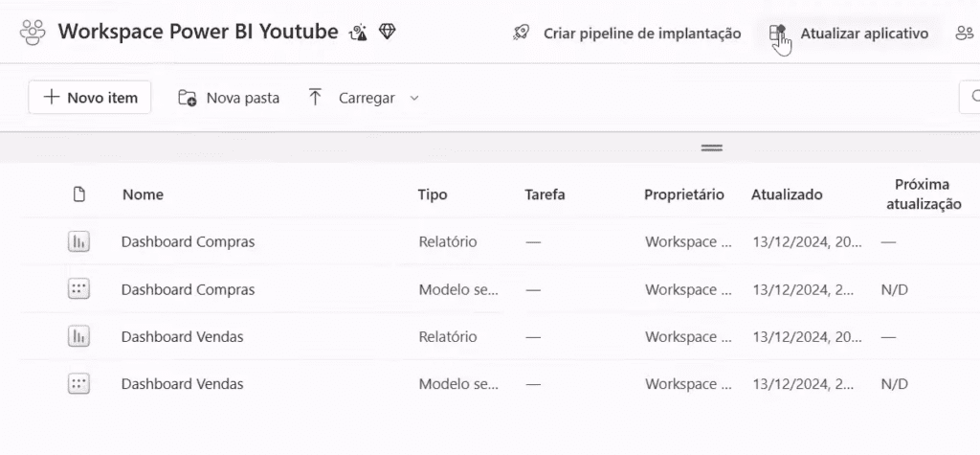Open Criar pipeline de implantação

point(627,34)
